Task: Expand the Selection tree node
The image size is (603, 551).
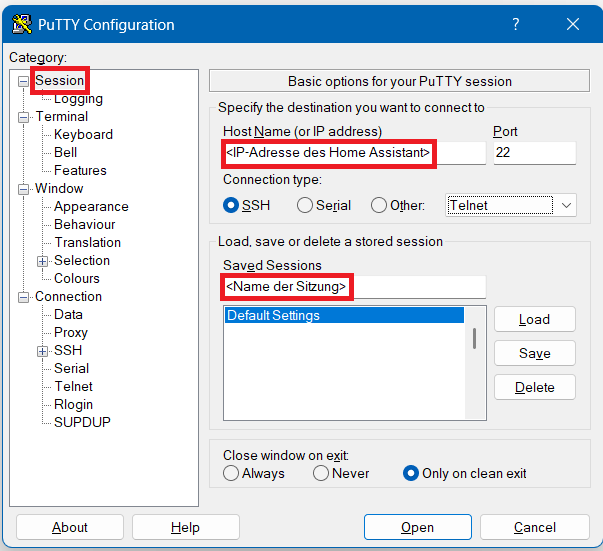Action: click(43, 261)
